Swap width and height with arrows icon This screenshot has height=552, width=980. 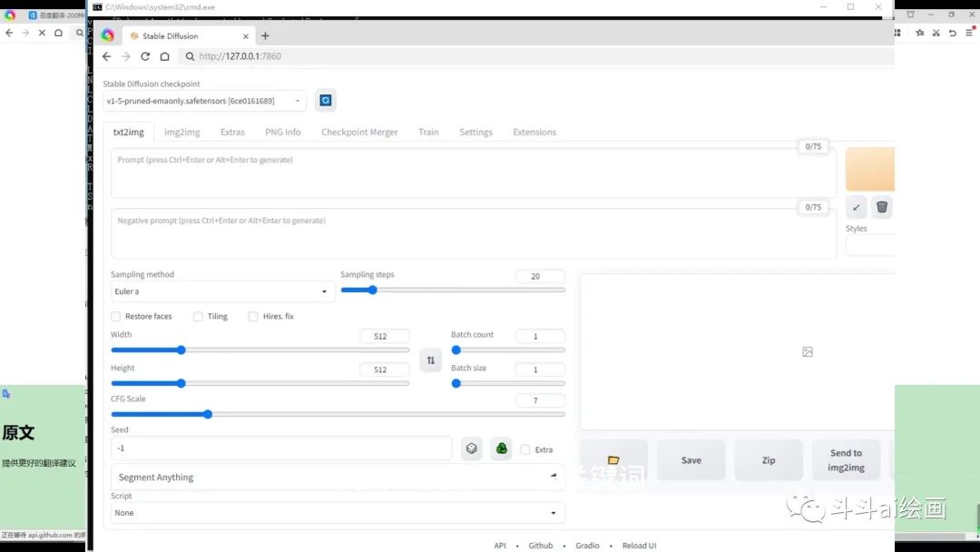pyautogui.click(x=431, y=360)
